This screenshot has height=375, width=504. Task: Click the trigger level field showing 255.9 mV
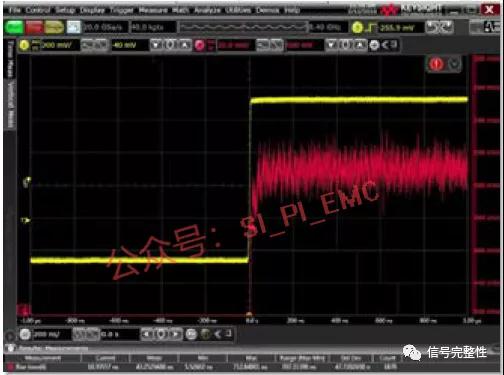click(401, 27)
